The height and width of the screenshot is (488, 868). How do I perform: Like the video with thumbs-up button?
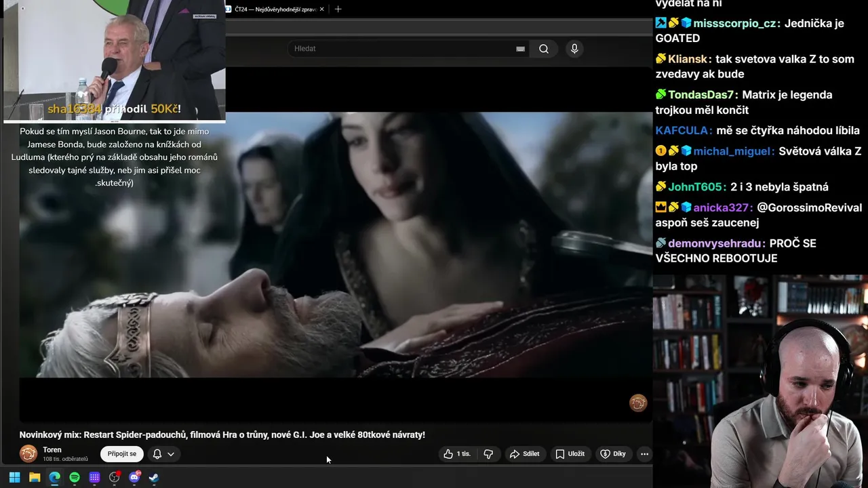[457, 454]
